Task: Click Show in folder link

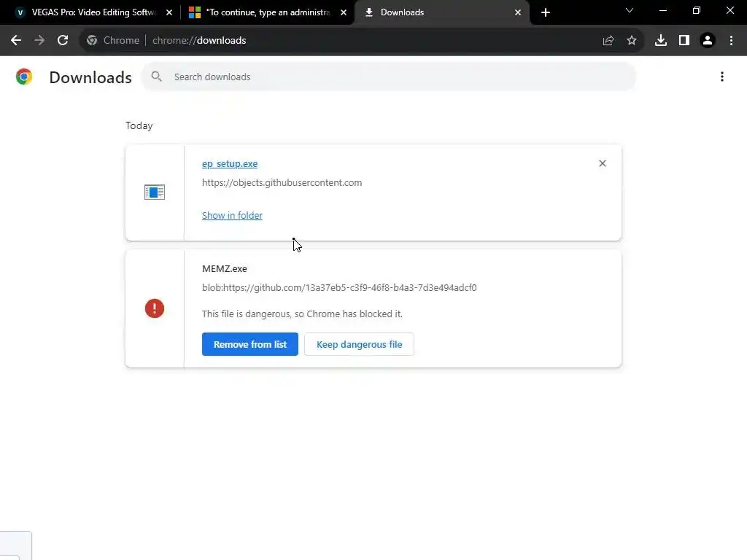Action: 232,215
